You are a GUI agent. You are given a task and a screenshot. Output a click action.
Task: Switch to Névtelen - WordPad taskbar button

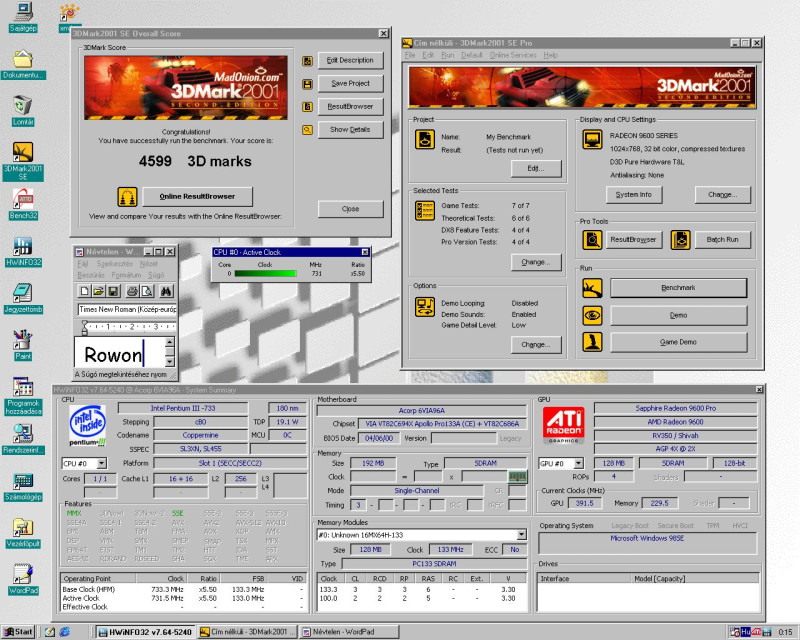click(x=349, y=632)
